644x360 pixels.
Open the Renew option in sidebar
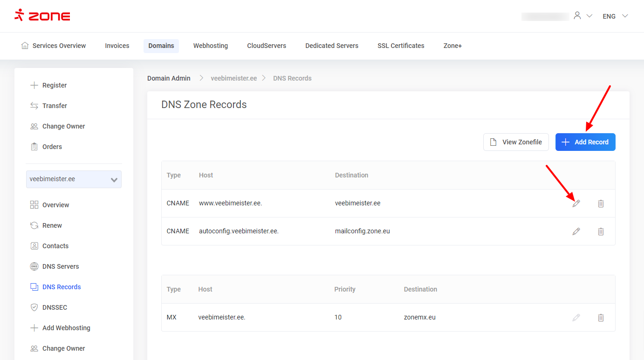(52, 225)
